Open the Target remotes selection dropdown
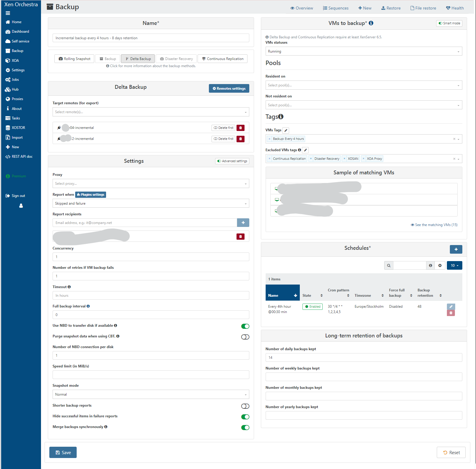The width and height of the screenshot is (476, 469). point(151,112)
